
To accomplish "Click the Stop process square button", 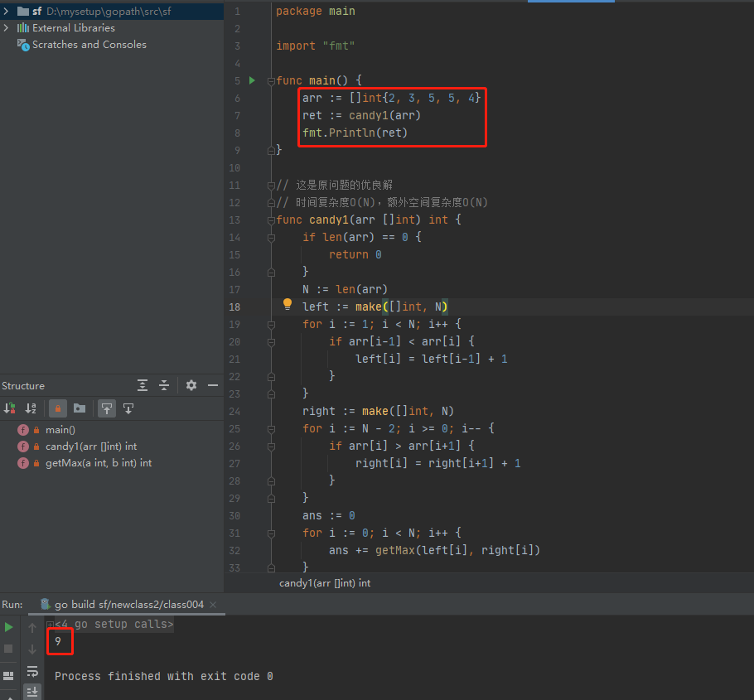I will 8,649.
